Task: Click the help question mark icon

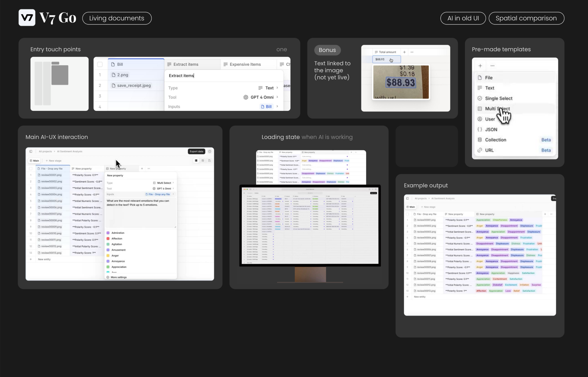Action: [x=210, y=151]
